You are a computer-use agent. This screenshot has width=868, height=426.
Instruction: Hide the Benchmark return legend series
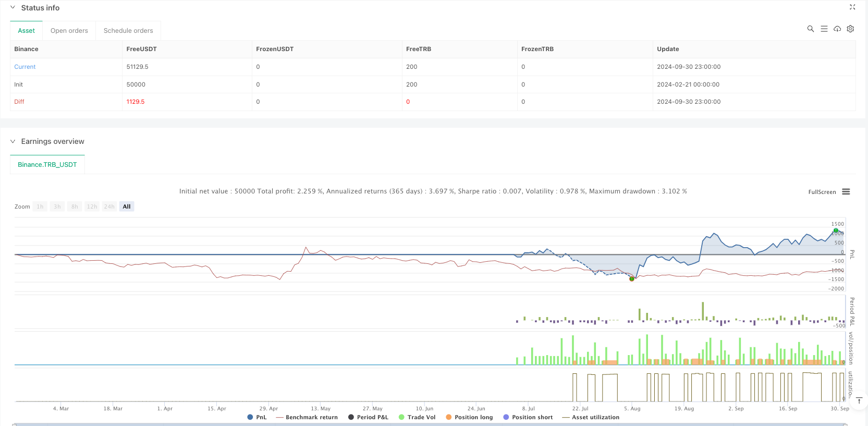pos(307,417)
